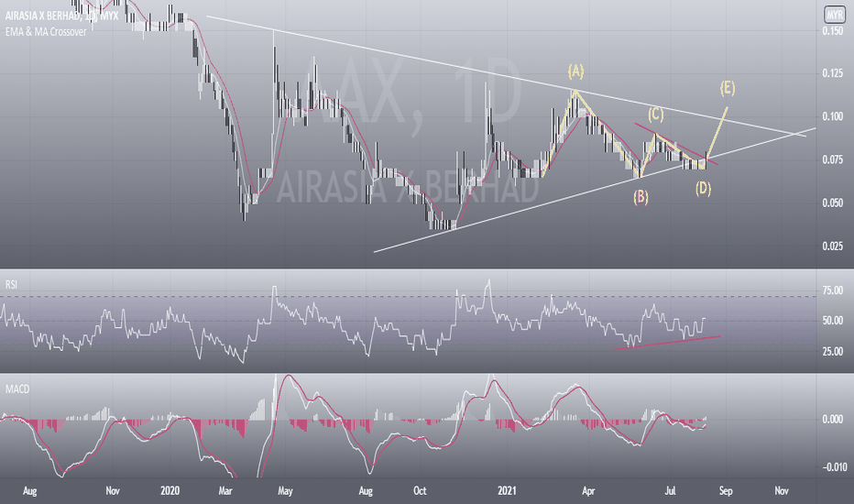Image resolution: width=854 pixels, height=504 pixels.
Task: Click the Oct time axis label
Action: pos(420,491)
